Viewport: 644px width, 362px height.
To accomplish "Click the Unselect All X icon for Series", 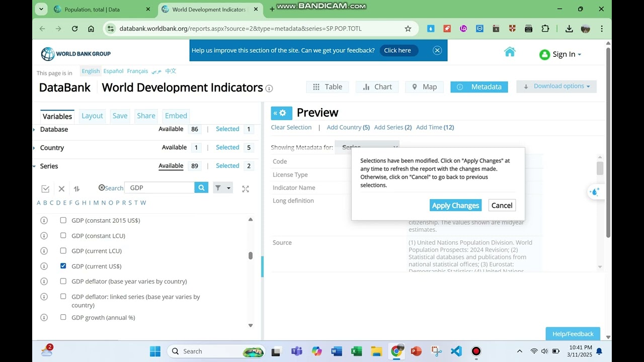I will click(61, 189).
